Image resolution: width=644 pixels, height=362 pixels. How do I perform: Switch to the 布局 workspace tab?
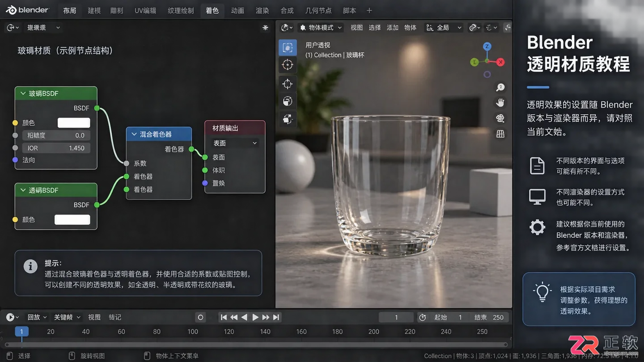[x=70, y=10]
